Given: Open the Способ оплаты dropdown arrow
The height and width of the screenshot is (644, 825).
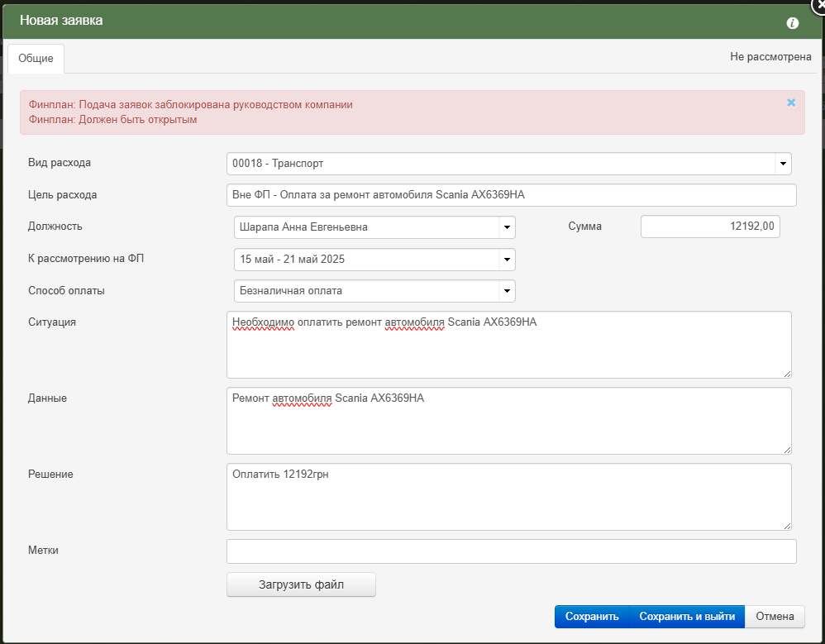Looking at the screenshot, I should pos(507,291).
